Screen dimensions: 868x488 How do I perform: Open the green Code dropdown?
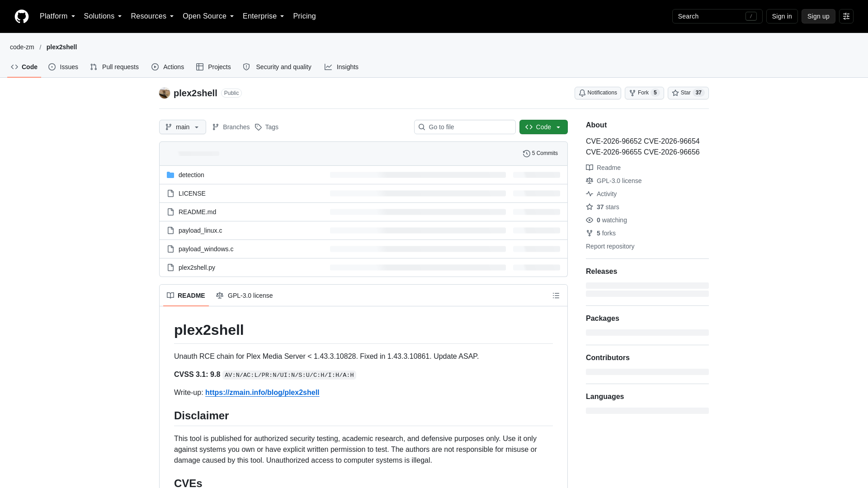543,127
